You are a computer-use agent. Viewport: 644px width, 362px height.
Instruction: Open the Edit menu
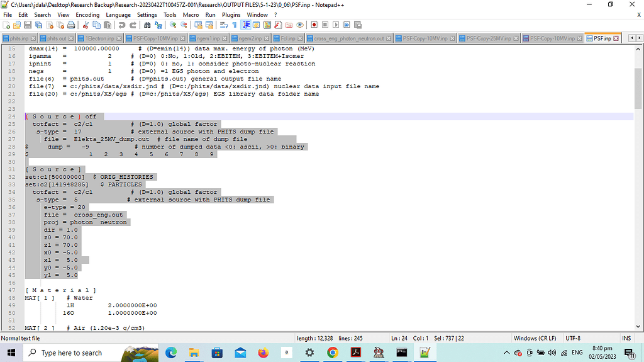click(23, 15)
